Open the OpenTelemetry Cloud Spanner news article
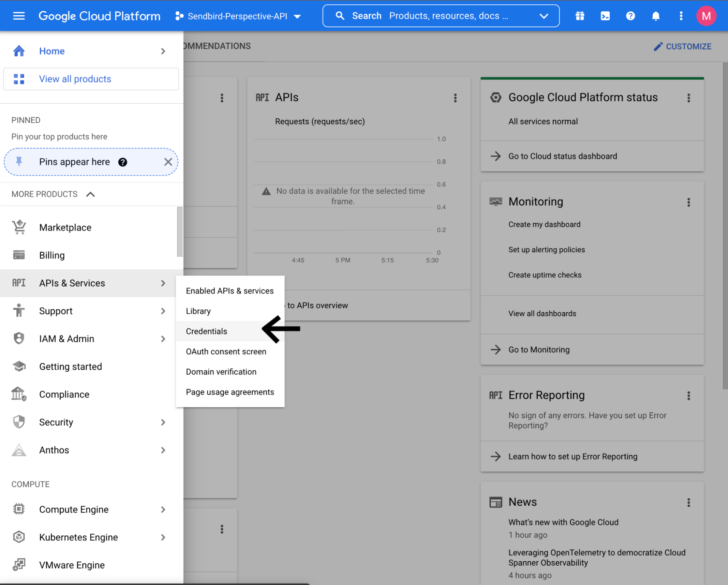 597,558
